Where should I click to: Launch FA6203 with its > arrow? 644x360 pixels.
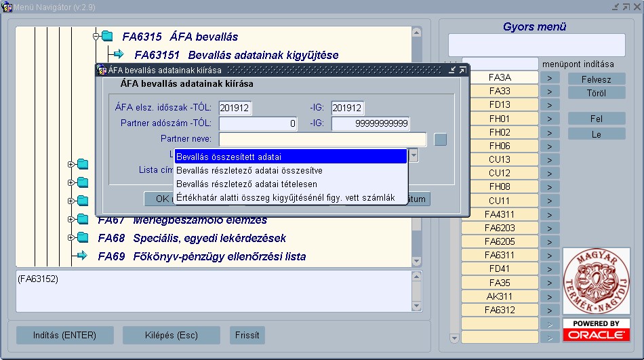coord(550,228)
